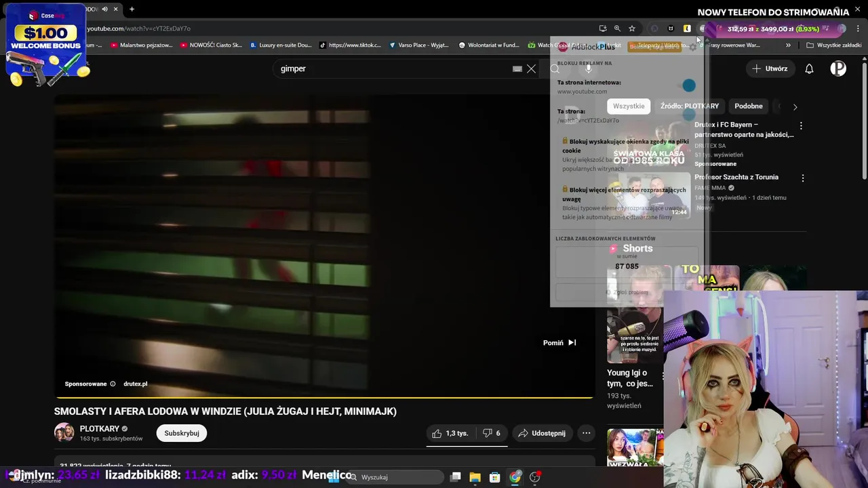Open Task View on taskbar
This screenshot has width=868, height=488.
click(x=456, y=477)
